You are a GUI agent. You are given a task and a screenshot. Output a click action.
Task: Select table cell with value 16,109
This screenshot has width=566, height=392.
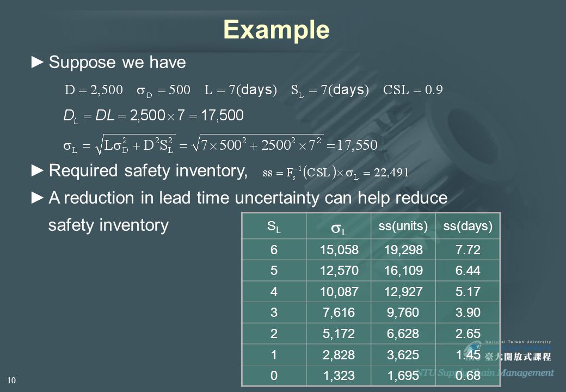tap(403, 271)
